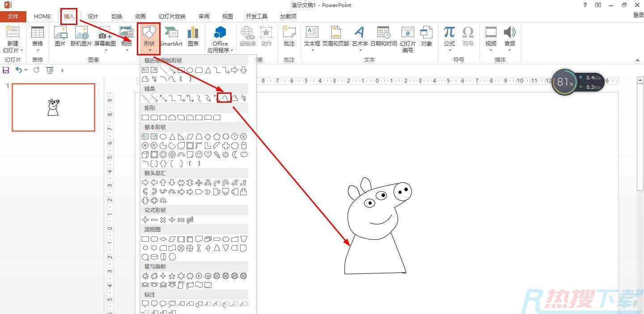Insert a SmartArt graphic
This screenshot has height=314, width=644.
(171, 36)
